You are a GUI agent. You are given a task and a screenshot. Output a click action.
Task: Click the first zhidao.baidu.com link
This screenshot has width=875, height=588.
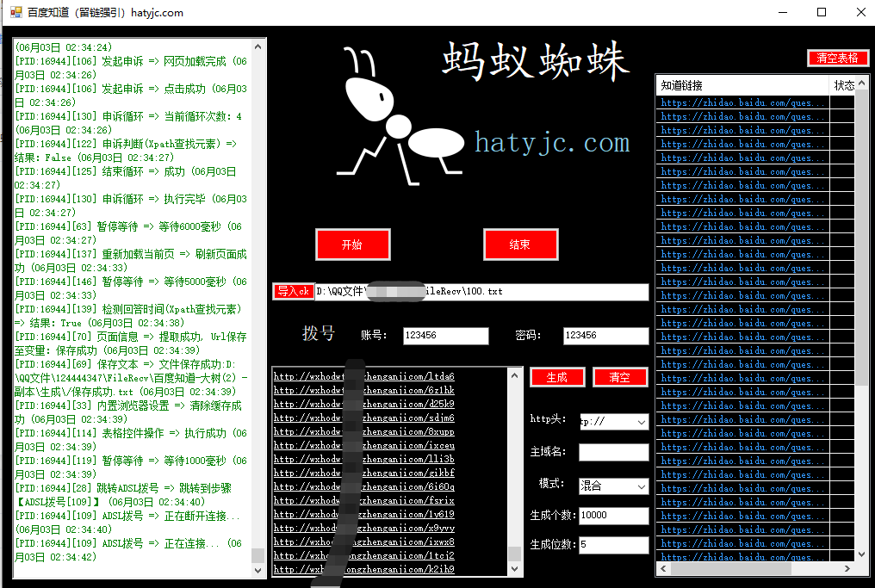coord(741,102)
